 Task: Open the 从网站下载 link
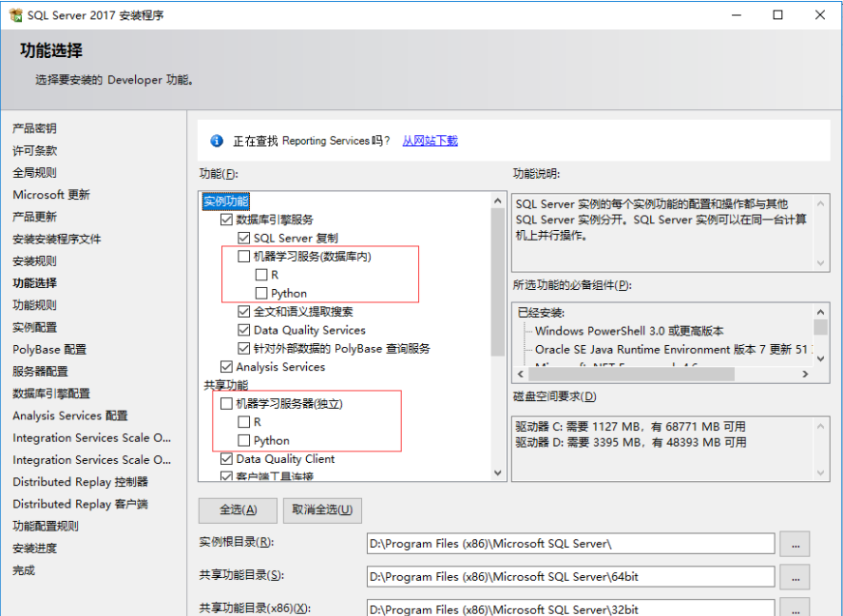click(430, 141)
